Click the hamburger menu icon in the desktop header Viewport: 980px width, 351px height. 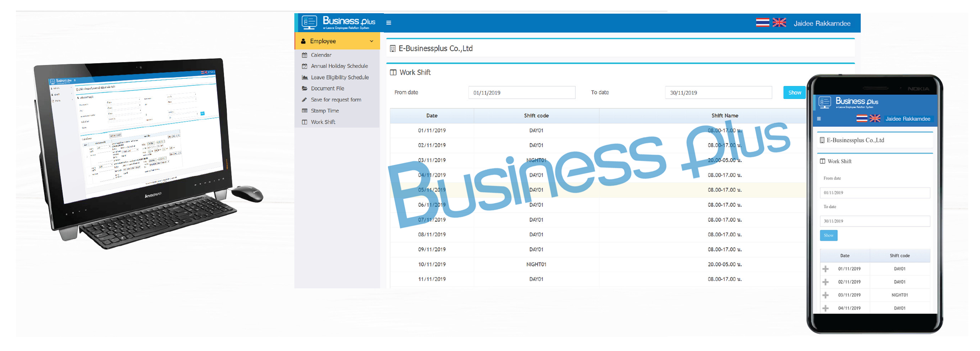click(388, 23)
